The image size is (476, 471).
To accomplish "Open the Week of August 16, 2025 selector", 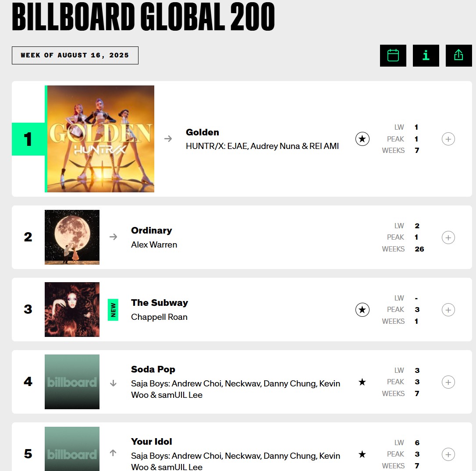I will [75, 55].
